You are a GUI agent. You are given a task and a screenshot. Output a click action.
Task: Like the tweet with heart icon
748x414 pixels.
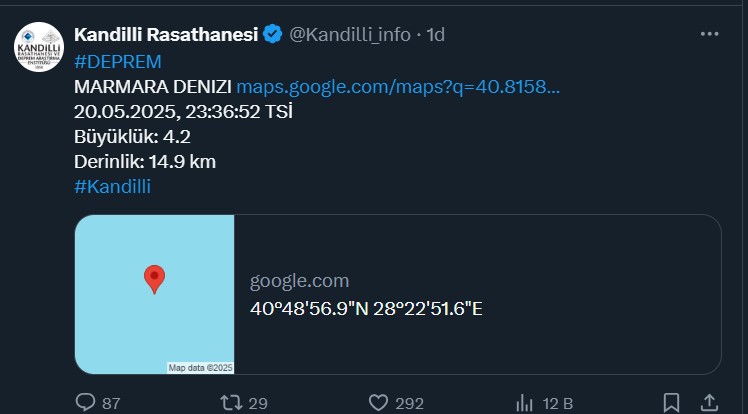[x=378, y=403]
